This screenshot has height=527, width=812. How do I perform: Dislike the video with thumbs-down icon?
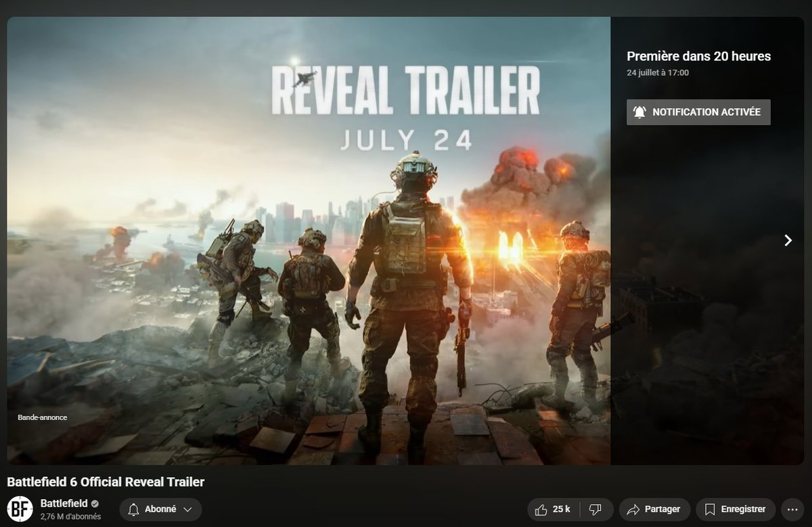click(x=596, y=509)
